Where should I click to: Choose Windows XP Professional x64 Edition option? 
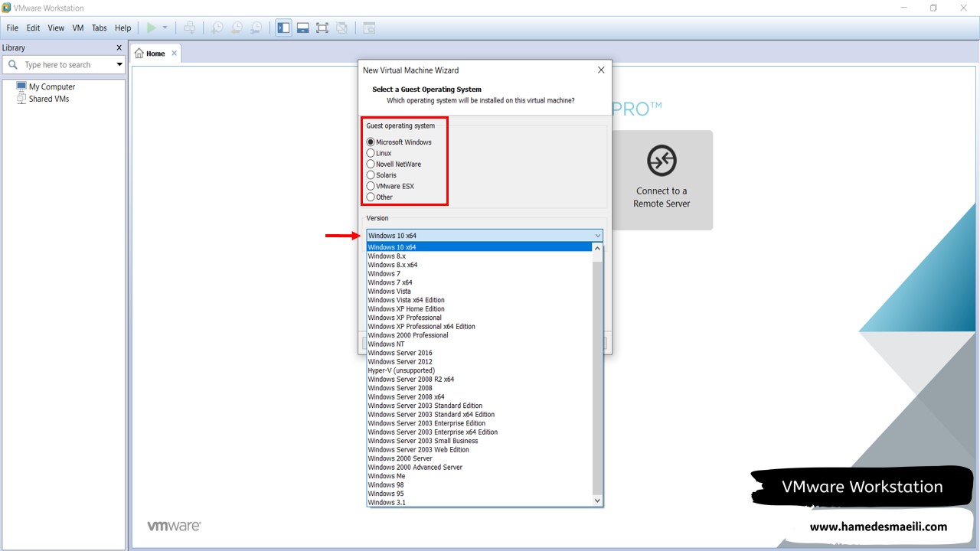pyautogui.click(x=479, y=327)
